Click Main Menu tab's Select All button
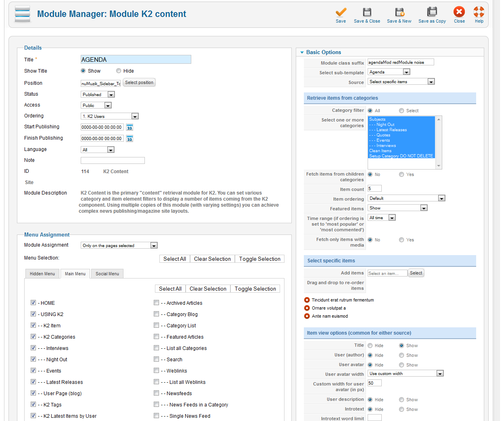 pyautogui.click(x=170, y=289)
